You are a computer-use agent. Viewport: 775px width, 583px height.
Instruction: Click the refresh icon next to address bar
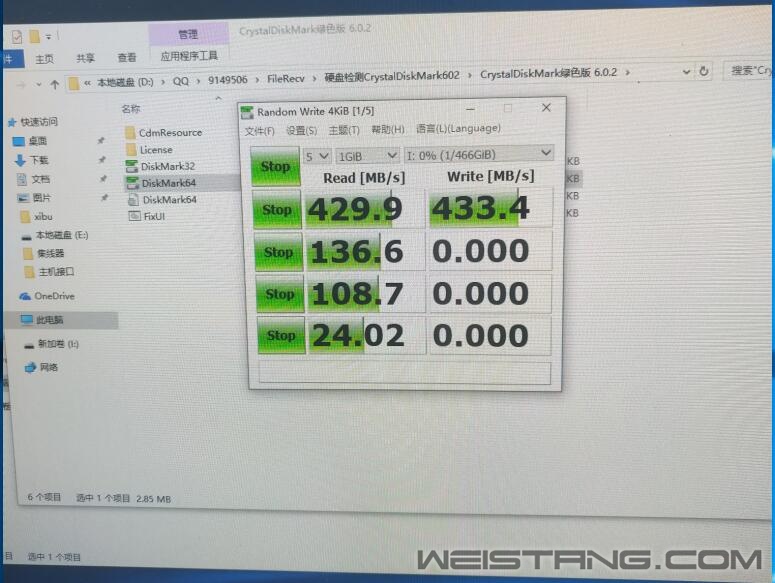704,71
